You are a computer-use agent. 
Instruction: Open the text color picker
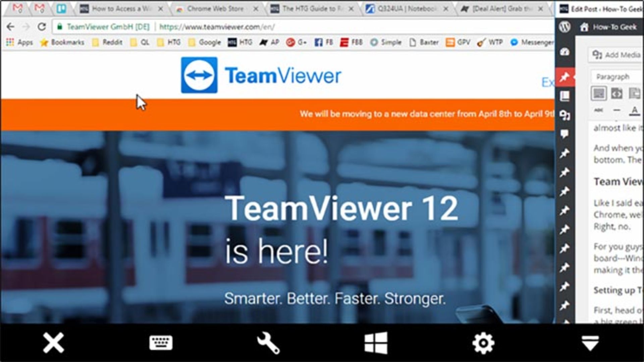coord(634,110)
